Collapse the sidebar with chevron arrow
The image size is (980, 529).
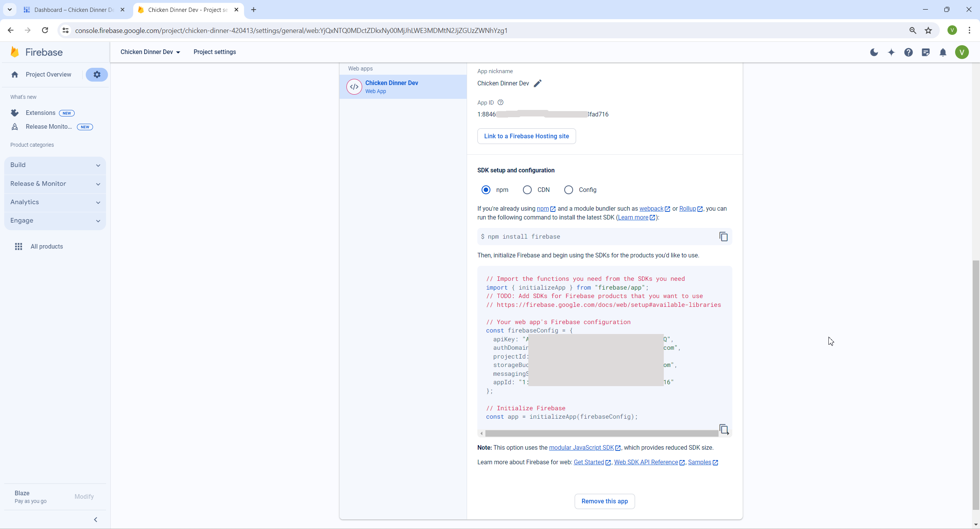click(96, 520)
